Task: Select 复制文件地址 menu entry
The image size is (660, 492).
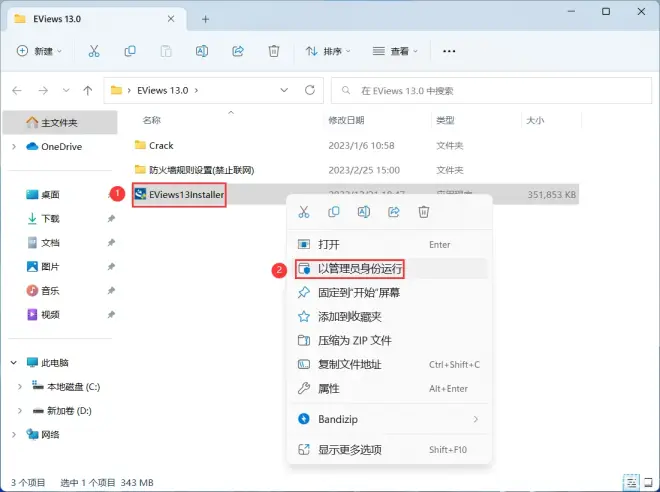Action: click(x=389, y=364)
